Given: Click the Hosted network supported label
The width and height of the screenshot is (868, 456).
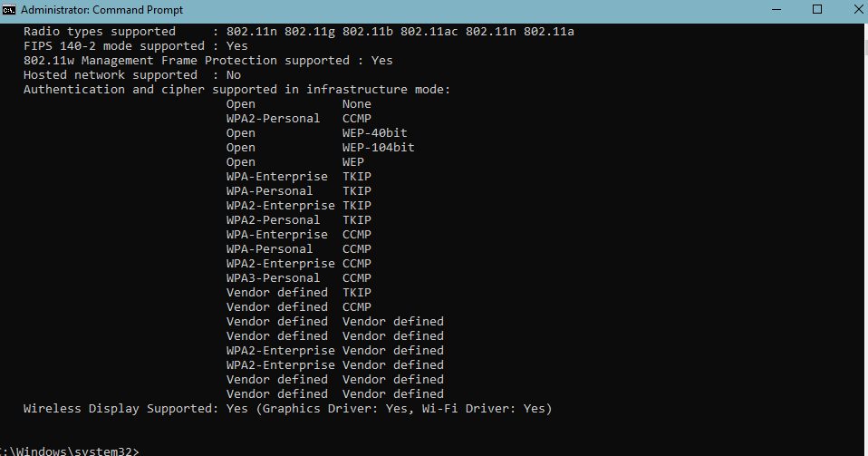Looking at the screenshot, I should 111,75.
